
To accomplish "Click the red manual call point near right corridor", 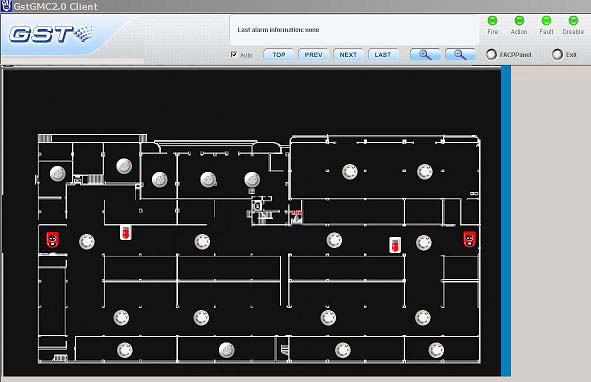I will tap(395, 245).
